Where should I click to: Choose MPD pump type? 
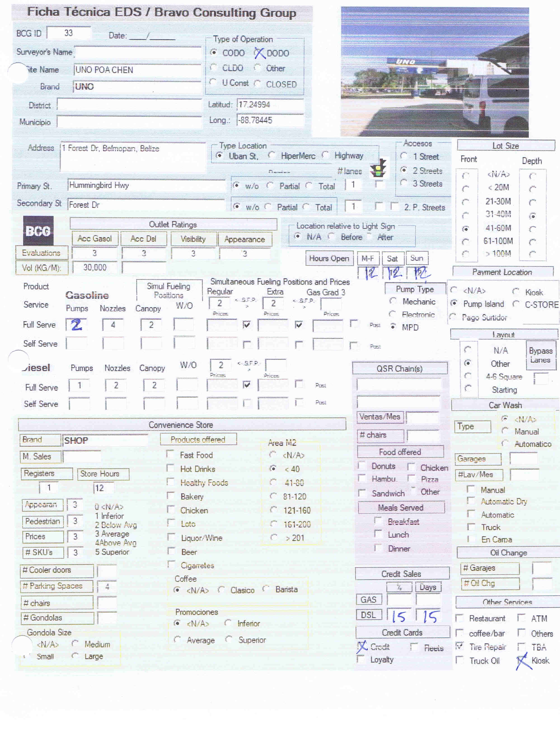[x=393, y=327]
